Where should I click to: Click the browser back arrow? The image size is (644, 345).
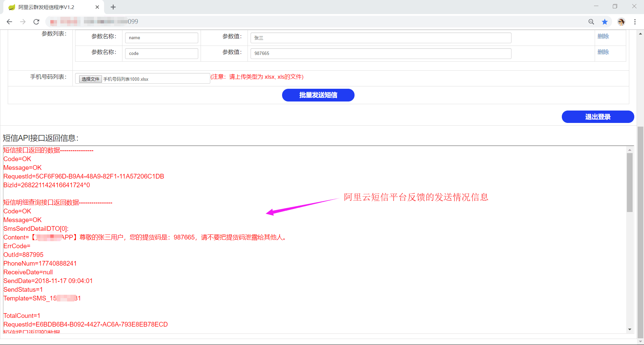pos(9,22)
